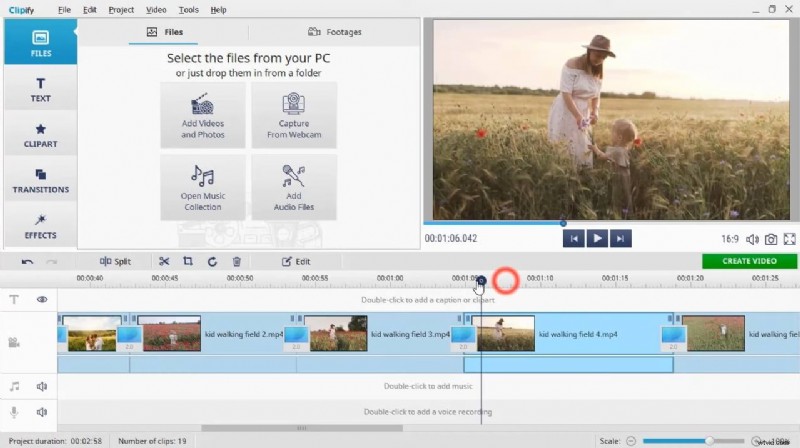The image size is (800, 448).
Task: Decrease timeline scale with minus
Action: click(631, 441)
